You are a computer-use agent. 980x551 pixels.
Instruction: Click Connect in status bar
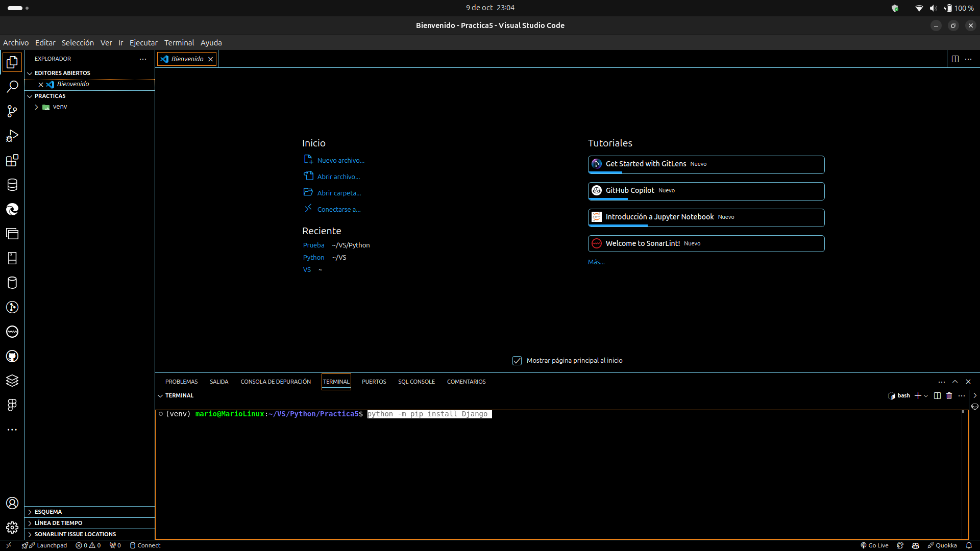(145, 545)
